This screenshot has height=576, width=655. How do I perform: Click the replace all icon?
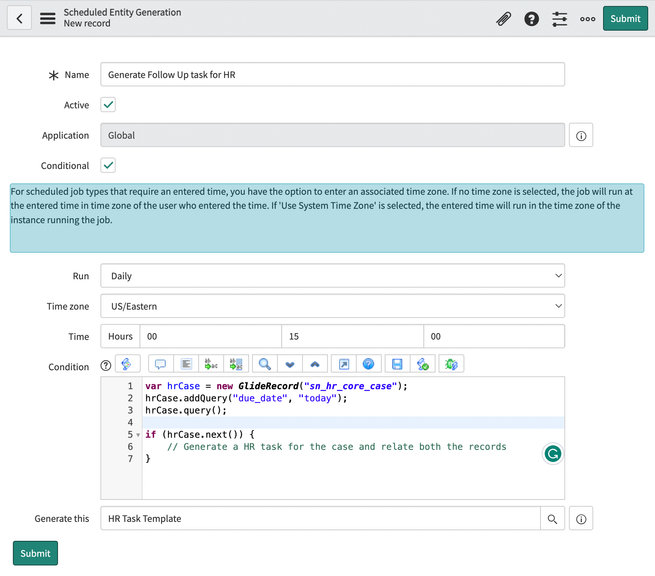(236, 364)
